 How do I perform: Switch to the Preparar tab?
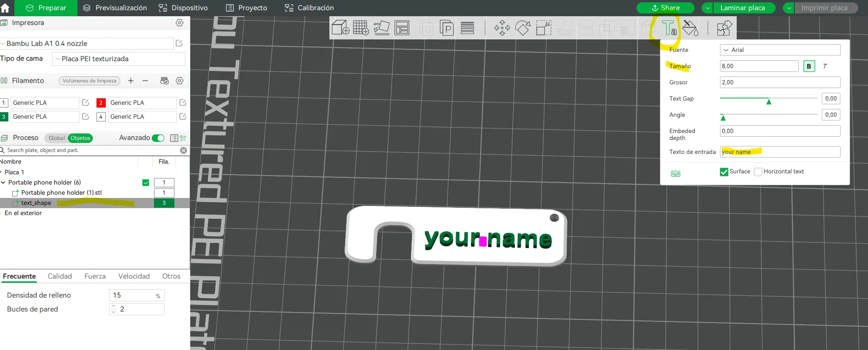click(x=46, y=8)
